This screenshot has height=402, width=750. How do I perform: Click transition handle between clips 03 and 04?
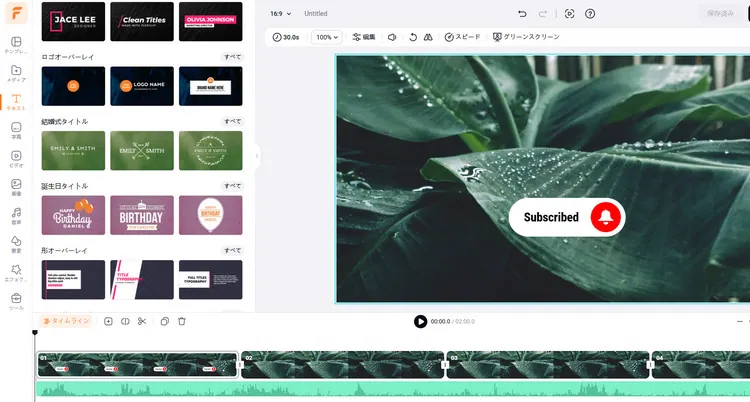651,365
